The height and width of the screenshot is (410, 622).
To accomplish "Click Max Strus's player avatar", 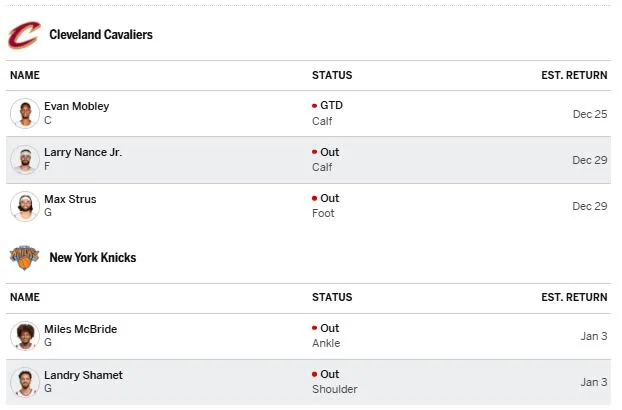I will pos(24,206).
